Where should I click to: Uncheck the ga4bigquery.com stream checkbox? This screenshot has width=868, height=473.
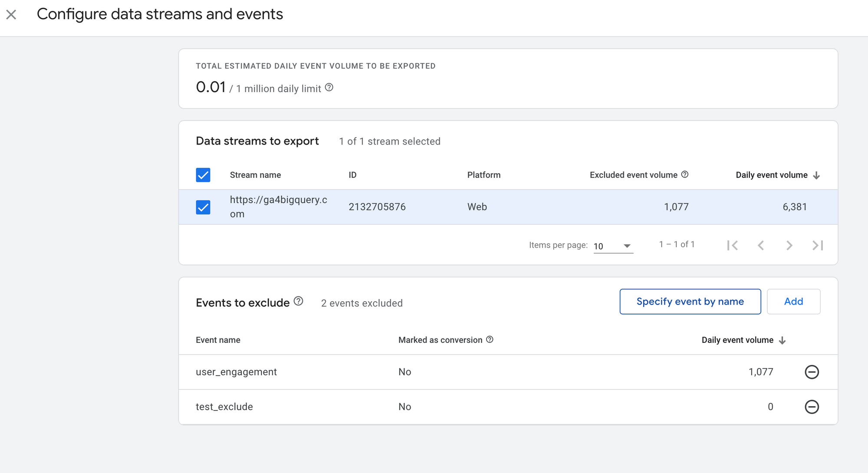pyautogui.click(x=203, y=207)
